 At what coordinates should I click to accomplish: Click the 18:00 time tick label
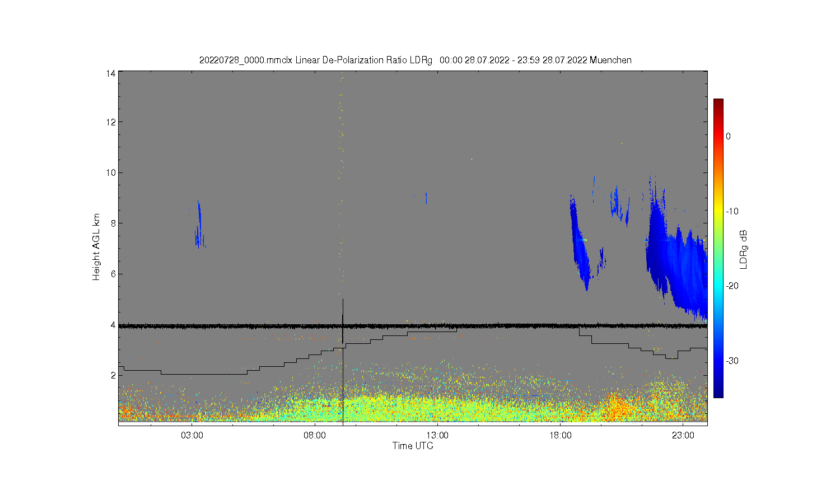pos(560,435)
